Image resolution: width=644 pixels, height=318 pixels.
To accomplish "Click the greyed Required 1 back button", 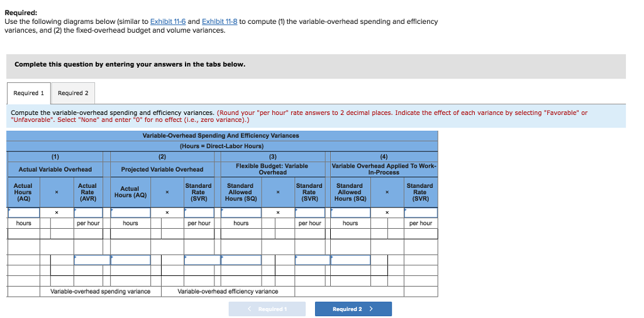I will click(267, 309).
